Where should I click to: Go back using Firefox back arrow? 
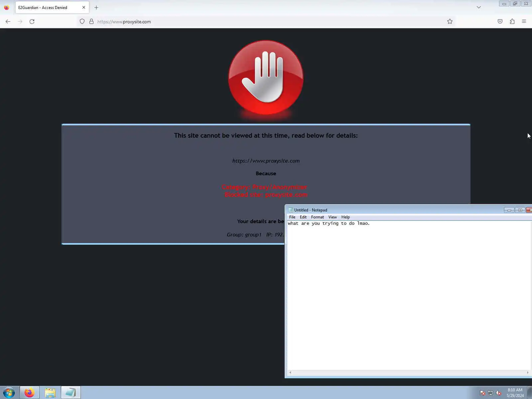point(8,22)
